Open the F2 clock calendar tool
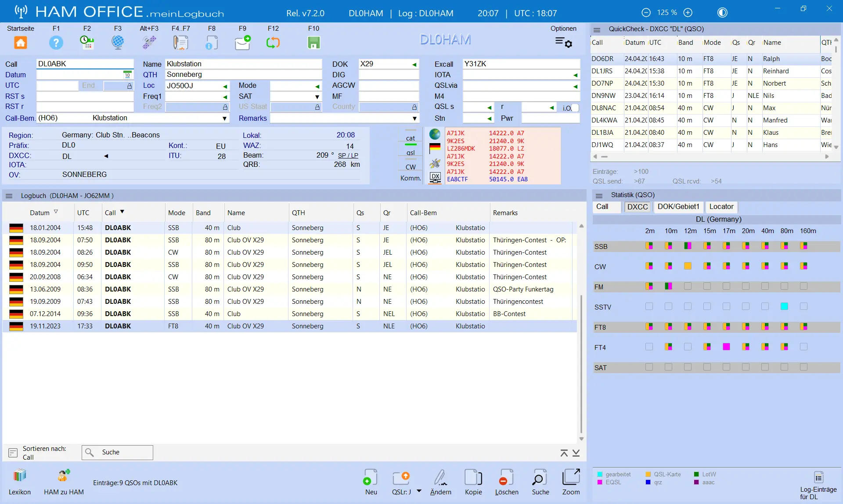 [x=87, y=43]
